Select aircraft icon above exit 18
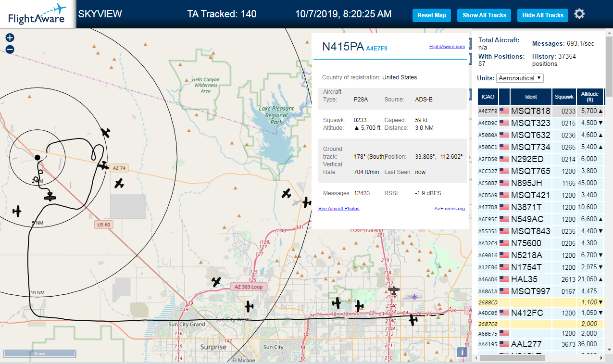Image resolution: width=613 pixels, height=364 pixels. [x=337, y=302]
